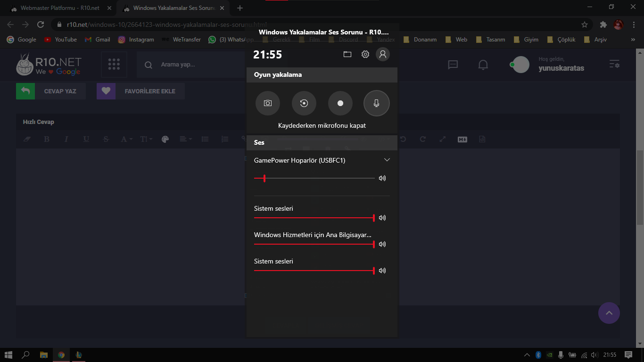Click the back-to-top purple arrow button
The width and height of the screenshot is (644, 362).
609,313
